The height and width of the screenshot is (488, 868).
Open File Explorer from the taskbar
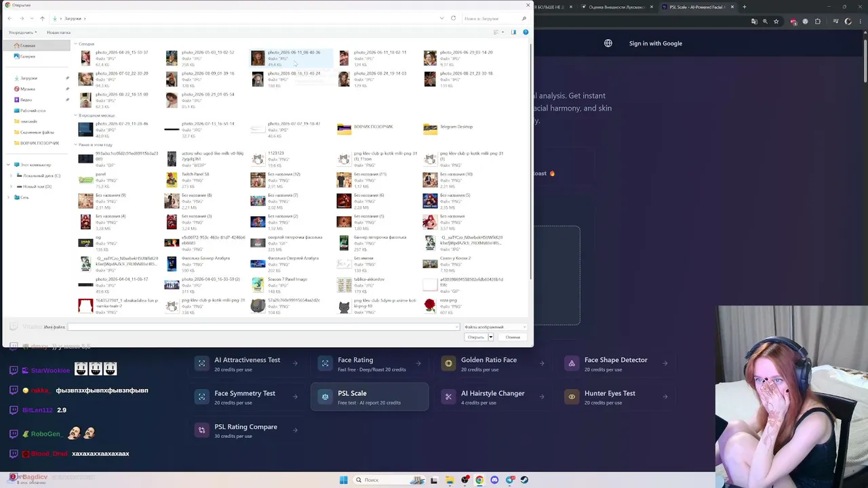click(x=450, y=480)
